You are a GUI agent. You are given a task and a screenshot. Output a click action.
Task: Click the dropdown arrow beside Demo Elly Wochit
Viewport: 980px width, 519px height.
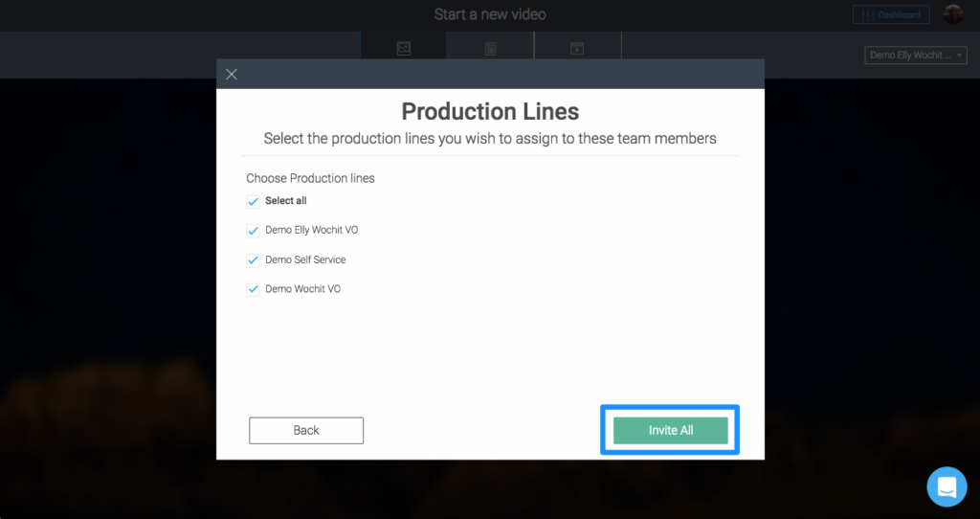(959, 56)
